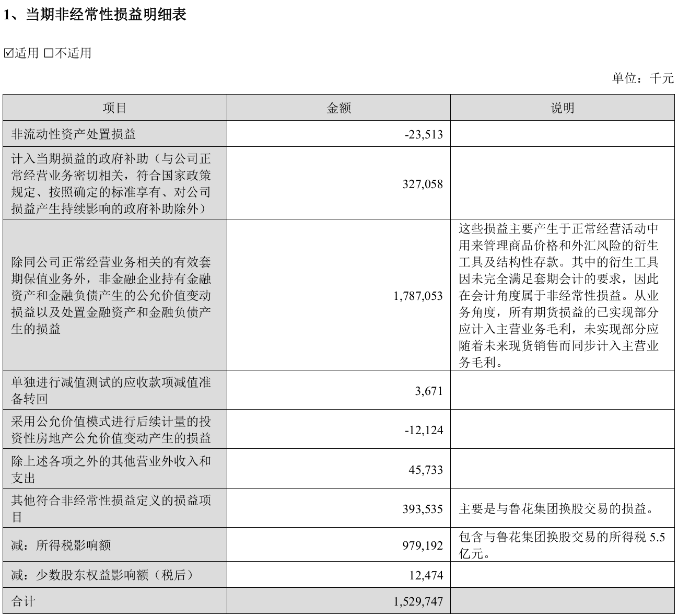Screen dimensions: 678x616
Task: Click the 其他符合非经常性损益定义 item cell
Action: [115, 508]
